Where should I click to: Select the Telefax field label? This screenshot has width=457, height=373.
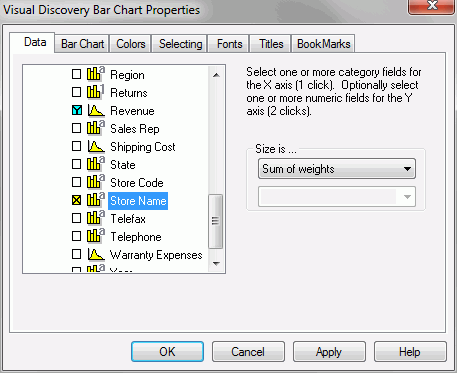[128, 219]
